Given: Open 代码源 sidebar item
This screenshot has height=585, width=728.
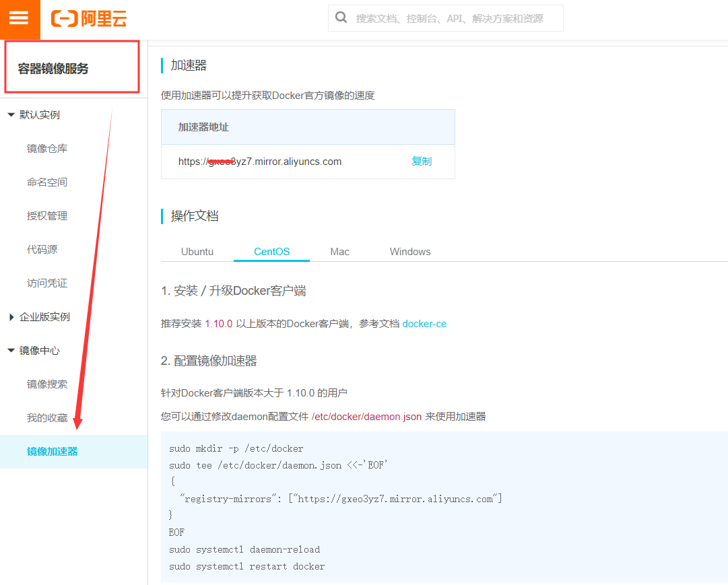Looking at the screenshot, I should click(42, 249).
